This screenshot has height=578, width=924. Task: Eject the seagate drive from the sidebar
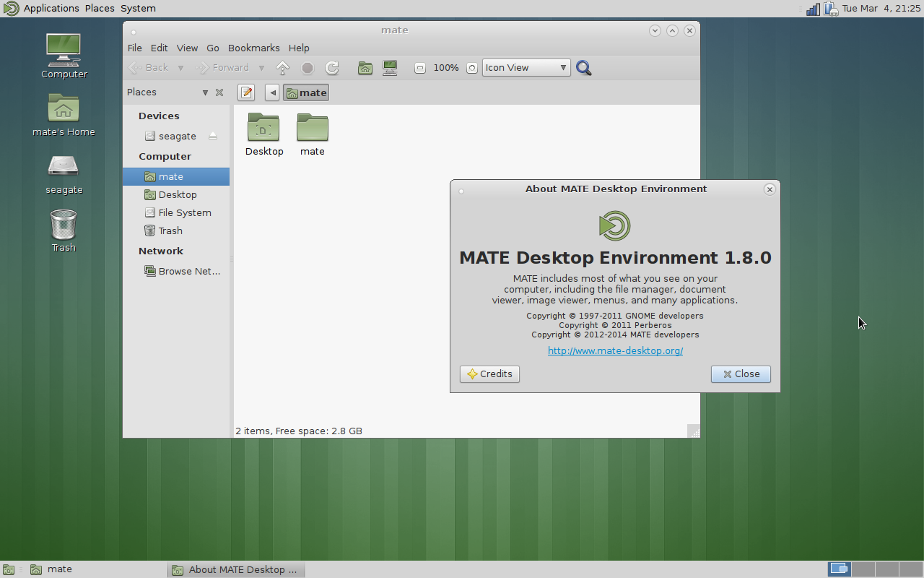tap(212, 135)
